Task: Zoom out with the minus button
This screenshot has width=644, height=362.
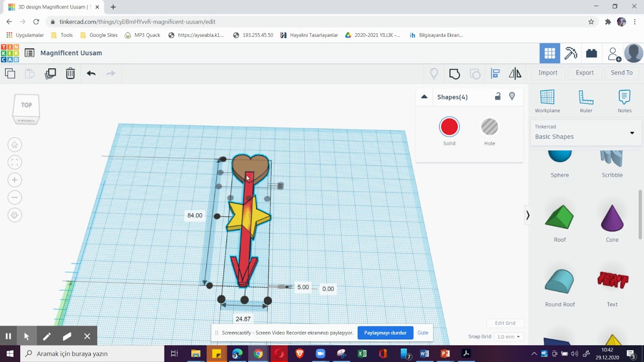Action: (x=15, y=198)
